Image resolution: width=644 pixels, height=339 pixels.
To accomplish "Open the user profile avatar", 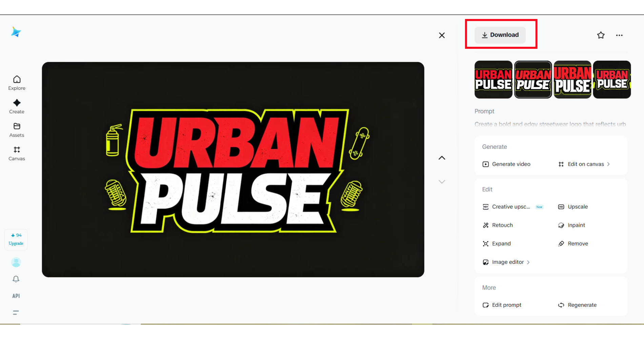I will pos(16,262).
